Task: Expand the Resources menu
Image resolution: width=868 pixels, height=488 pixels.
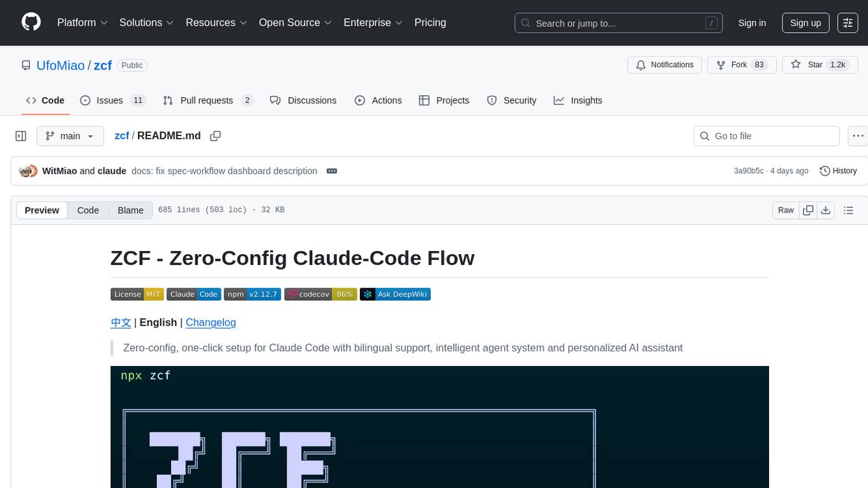Action: point(216,22)
